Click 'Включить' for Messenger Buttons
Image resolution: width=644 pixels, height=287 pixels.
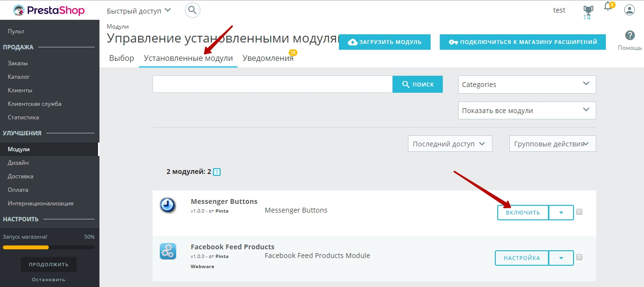[523, 213]
